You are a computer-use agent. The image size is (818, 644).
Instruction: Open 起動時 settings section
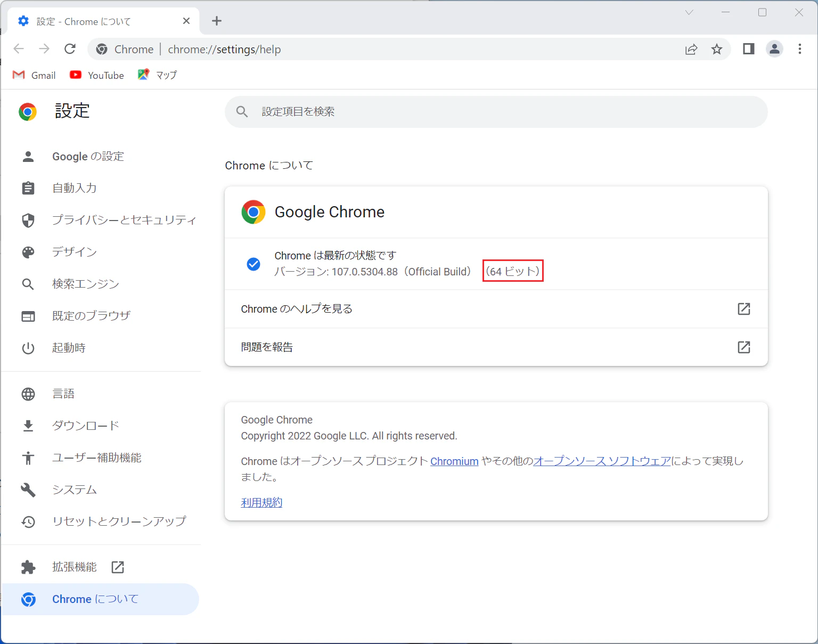point(101,348)
